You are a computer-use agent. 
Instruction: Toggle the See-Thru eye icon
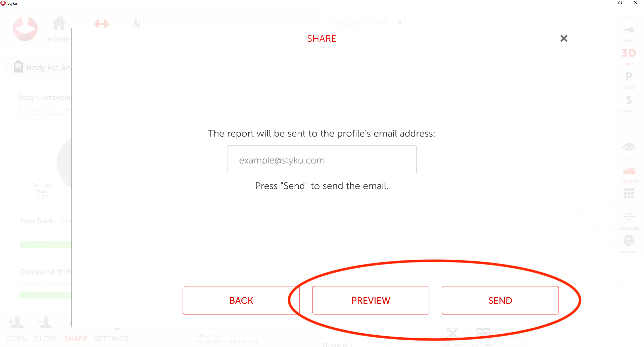pos(629,147)
